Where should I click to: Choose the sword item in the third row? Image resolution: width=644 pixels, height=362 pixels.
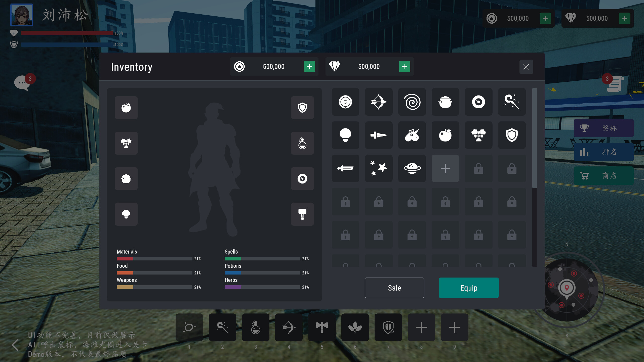[x=345, y=168]
